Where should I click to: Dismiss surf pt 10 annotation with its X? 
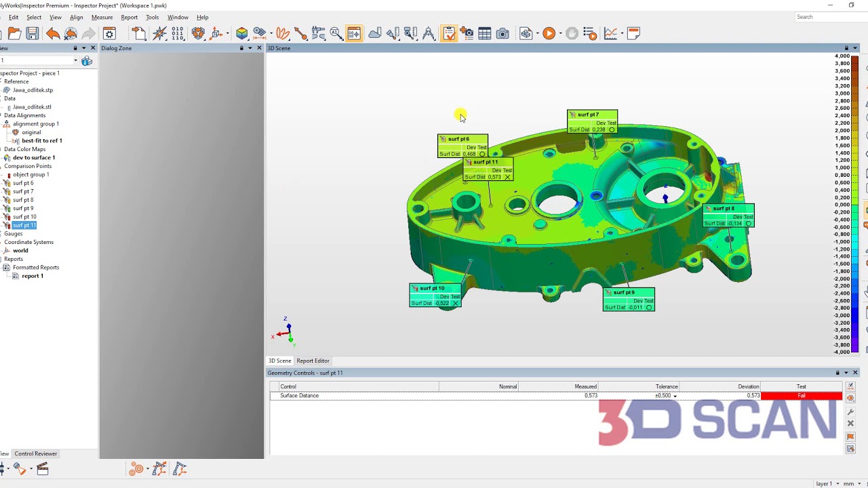pyautogui.click(x=455, y=303)
